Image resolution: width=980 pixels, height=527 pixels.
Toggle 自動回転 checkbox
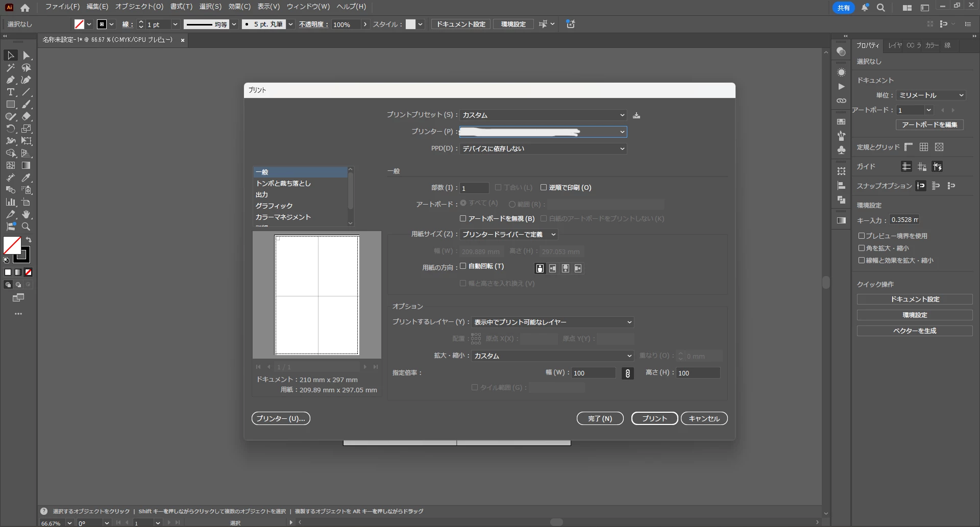tap(463, 266)
